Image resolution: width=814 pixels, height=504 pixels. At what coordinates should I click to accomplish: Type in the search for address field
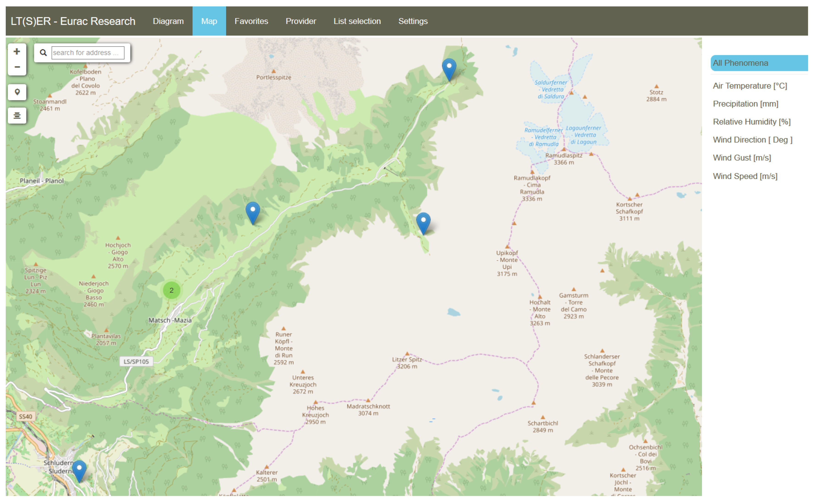click(88, 53)
